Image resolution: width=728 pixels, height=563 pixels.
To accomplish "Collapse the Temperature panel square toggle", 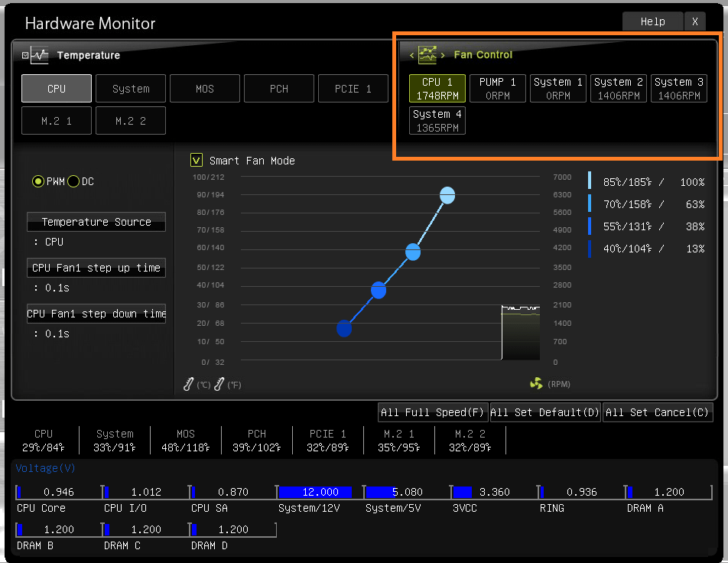I will point(25,55).
